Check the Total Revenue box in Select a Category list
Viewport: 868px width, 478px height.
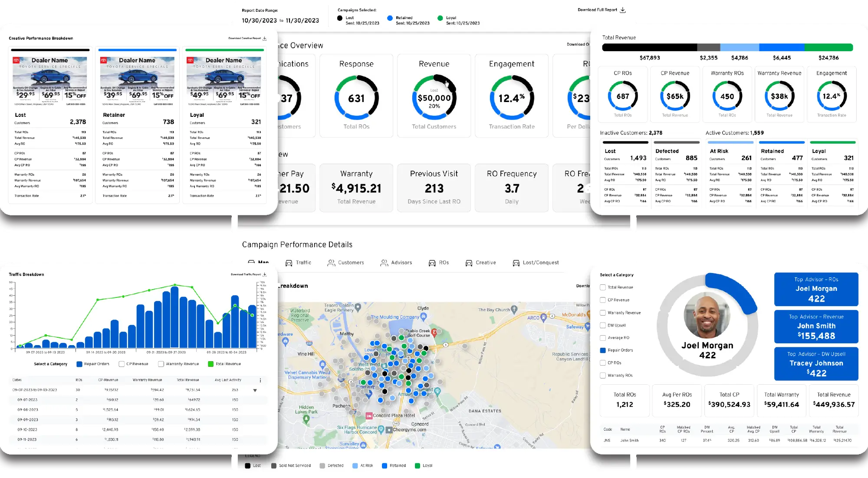pyautogui.click(x=602, y=287)
